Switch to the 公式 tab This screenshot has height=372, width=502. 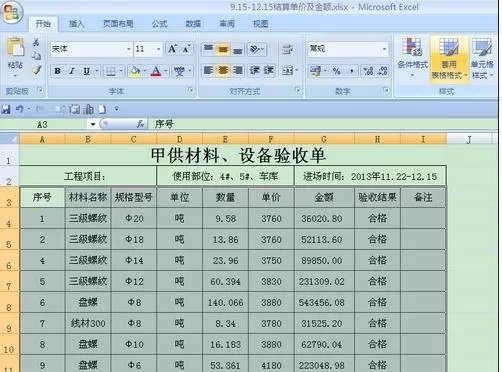pos(159,24)
